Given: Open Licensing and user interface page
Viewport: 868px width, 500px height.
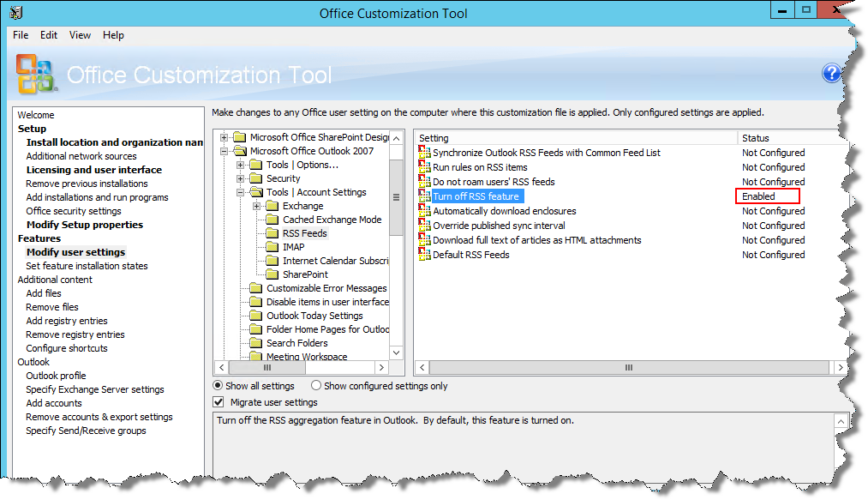Looking at the screenshot, I should 94,170.
